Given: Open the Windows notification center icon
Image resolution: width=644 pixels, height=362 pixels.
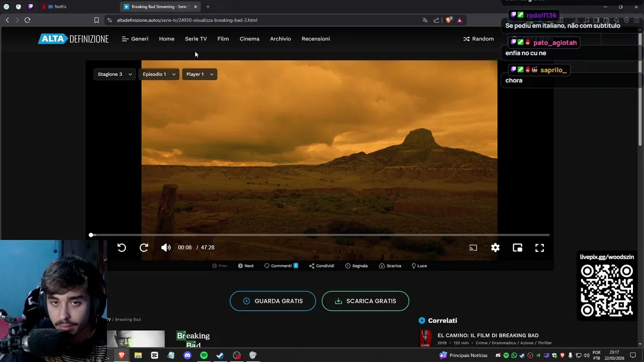Looking at the screenshot, I should 633,355.
